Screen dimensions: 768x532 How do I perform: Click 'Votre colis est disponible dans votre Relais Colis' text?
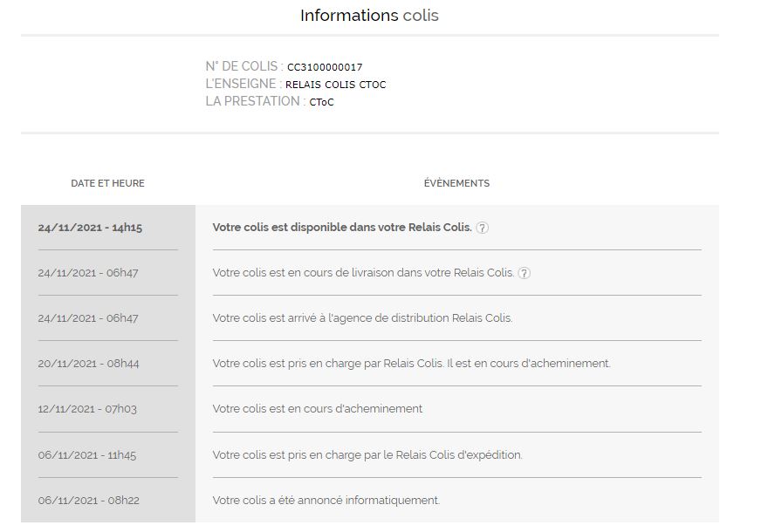[342, 227]
